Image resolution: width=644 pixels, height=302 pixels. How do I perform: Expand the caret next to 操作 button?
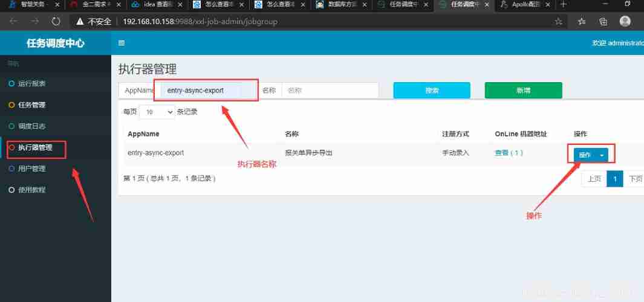click(x=602, y=155)
